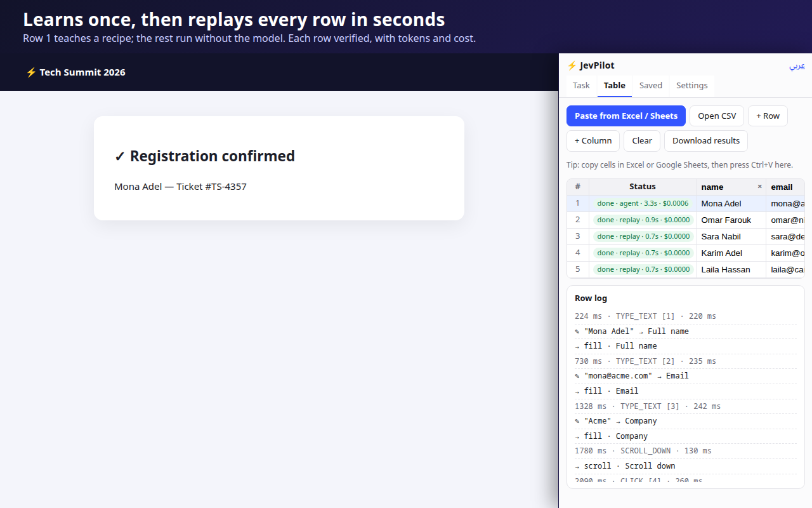Click row number 2 in the table
The image size is (812, 508).
pyautogui.click(x=578, y=220)
